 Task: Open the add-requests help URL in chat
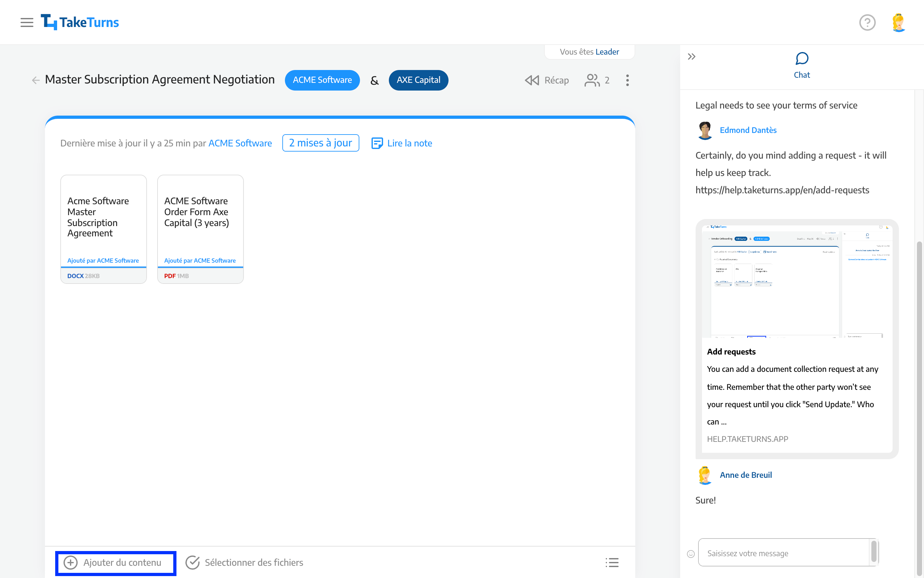pos(782,190)
